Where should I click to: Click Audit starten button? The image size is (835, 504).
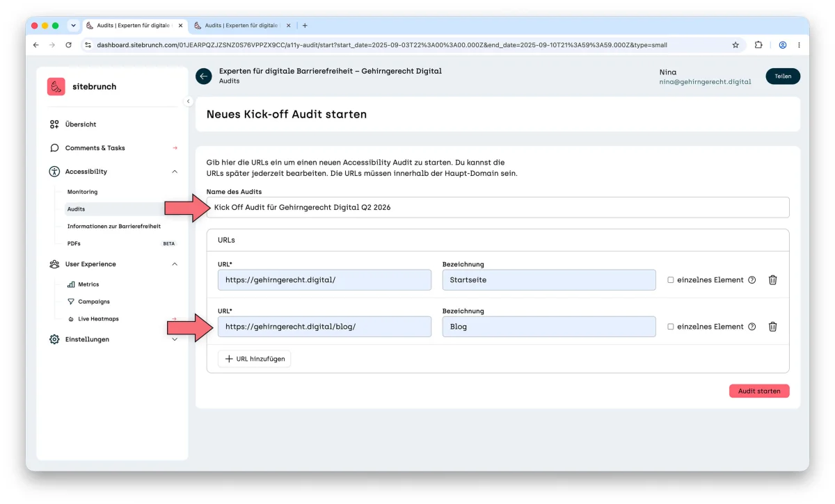pyautogui.click(x=759, y=391)
